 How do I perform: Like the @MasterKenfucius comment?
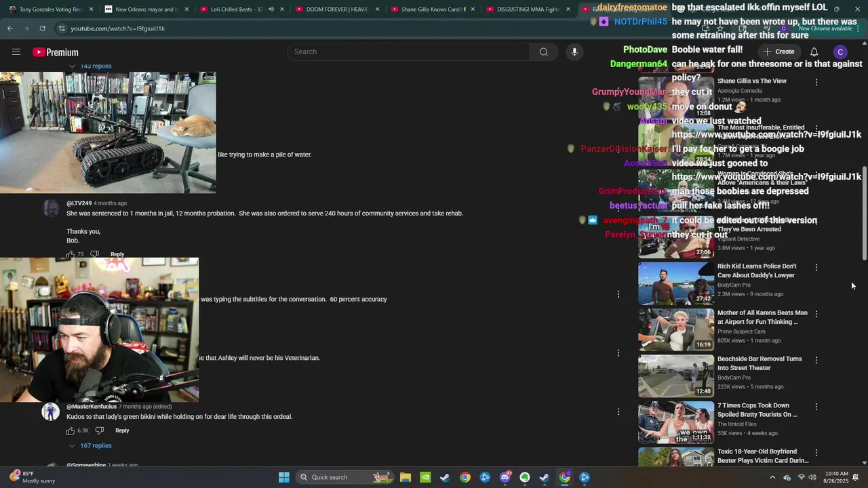click(x=70, y=430)
